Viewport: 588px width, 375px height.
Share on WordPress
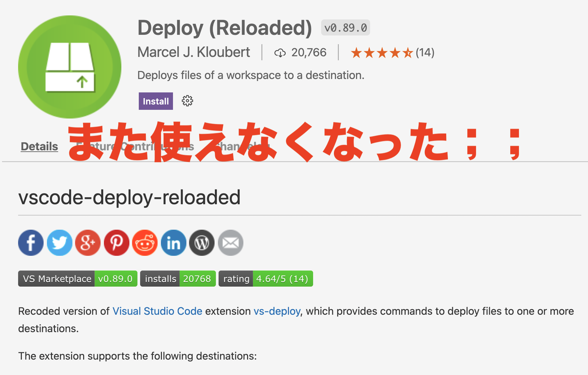(202, 243)
